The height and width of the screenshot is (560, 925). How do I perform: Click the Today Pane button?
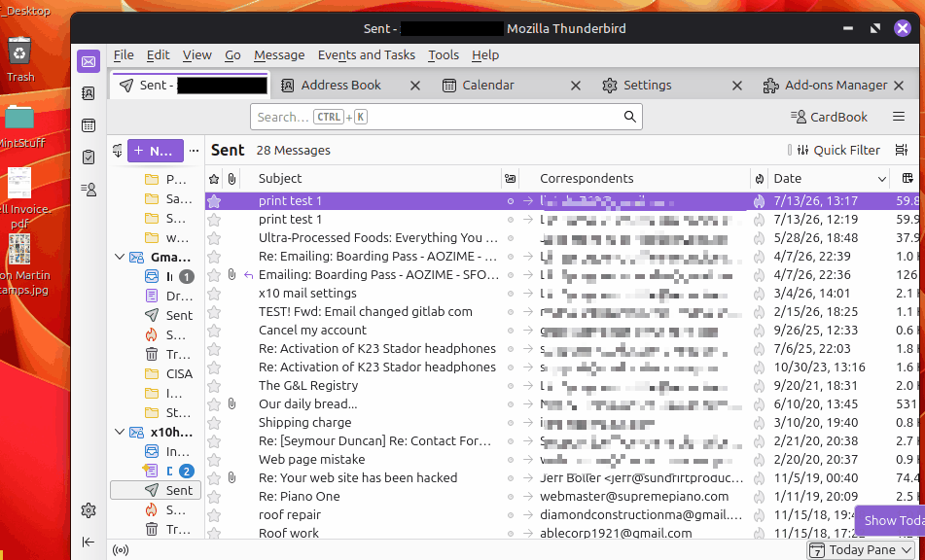(x=861, y=550)
